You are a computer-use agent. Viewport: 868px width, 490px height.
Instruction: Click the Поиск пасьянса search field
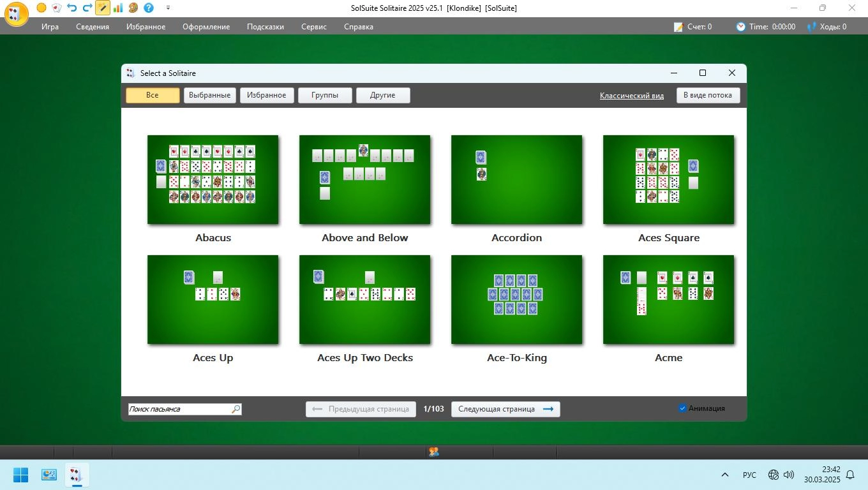click(x=179, y=409)
